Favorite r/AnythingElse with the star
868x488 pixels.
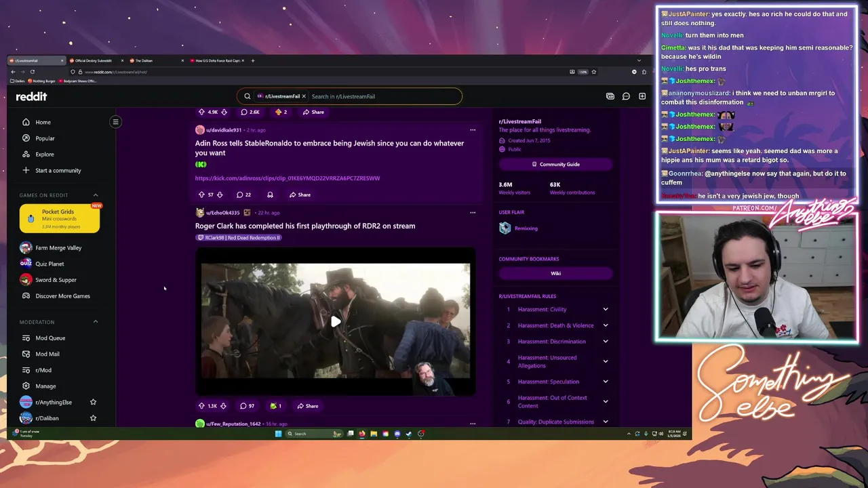coord(94,403)
